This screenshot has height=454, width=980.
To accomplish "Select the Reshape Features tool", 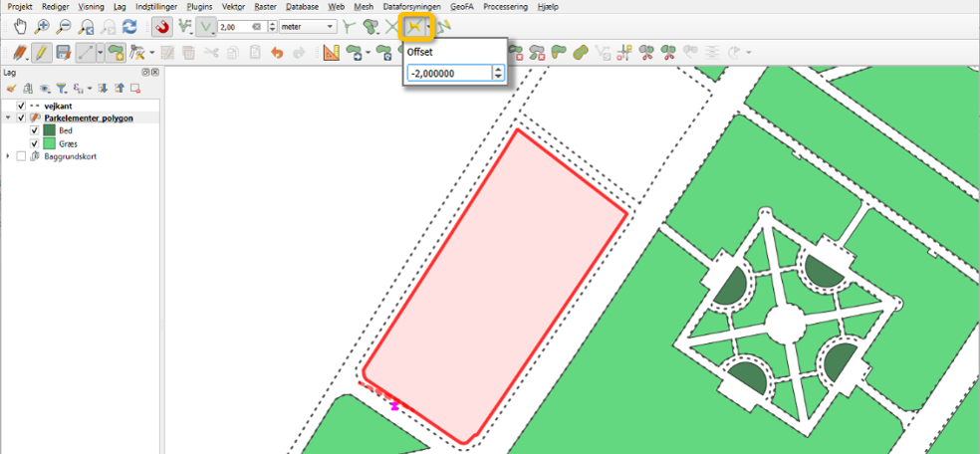I will click(x=559, y=53).
